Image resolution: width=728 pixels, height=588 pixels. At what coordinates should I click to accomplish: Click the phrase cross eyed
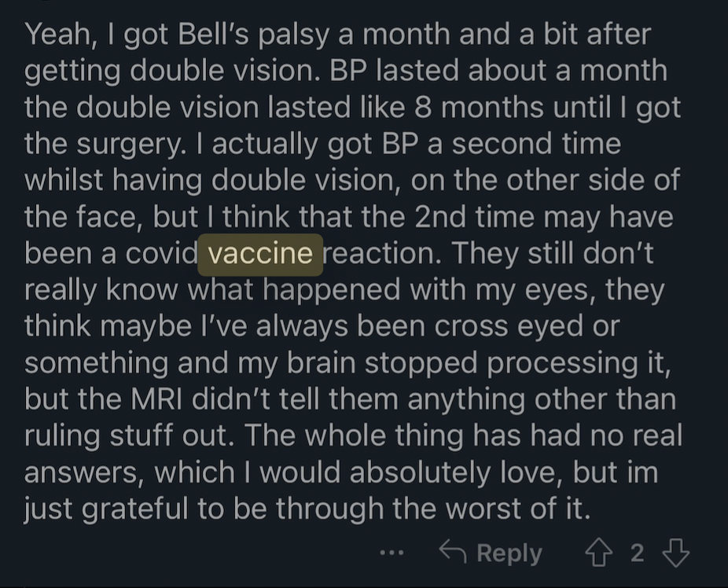pyautogui.click(x=509, y=327)
